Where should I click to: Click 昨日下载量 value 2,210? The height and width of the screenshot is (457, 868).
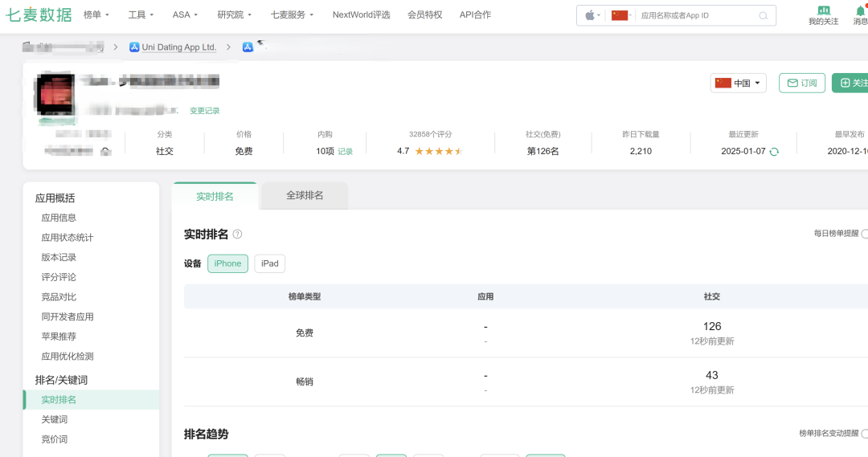click(641, 151)
